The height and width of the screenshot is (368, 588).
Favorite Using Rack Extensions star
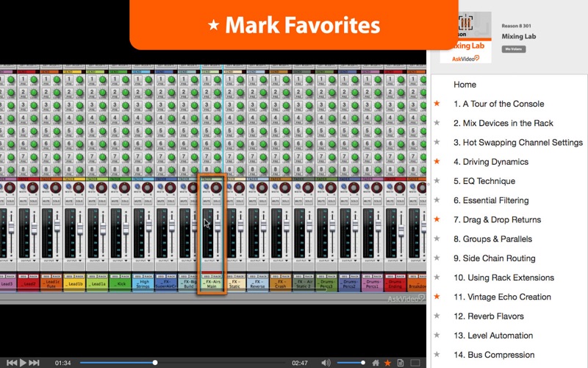[x=437, y=277]
